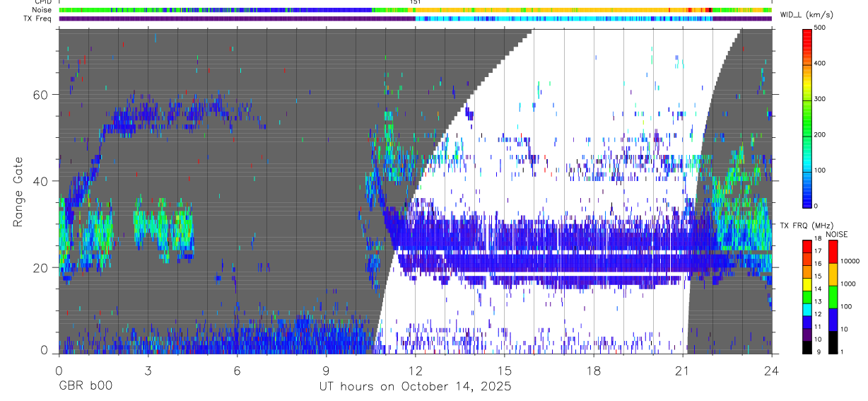Click the "300" tick on the spectral width colorbar
This screenshot has width=868, height=401.
pos(821,99)
